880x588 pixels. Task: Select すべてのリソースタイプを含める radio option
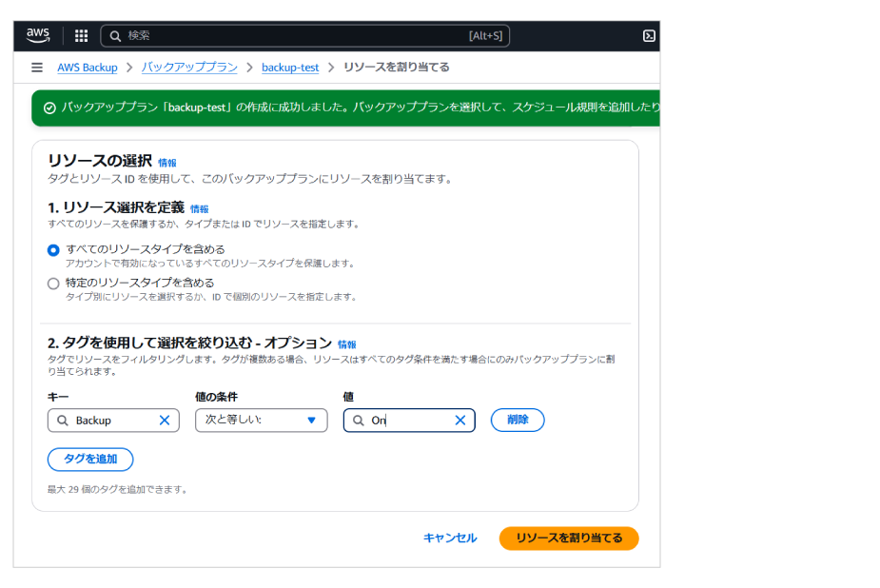(53, 249)
